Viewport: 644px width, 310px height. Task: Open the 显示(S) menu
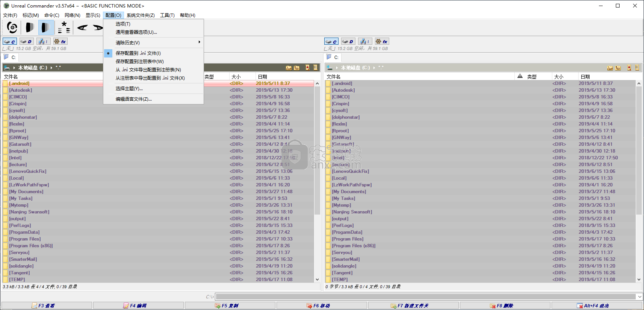93,15
